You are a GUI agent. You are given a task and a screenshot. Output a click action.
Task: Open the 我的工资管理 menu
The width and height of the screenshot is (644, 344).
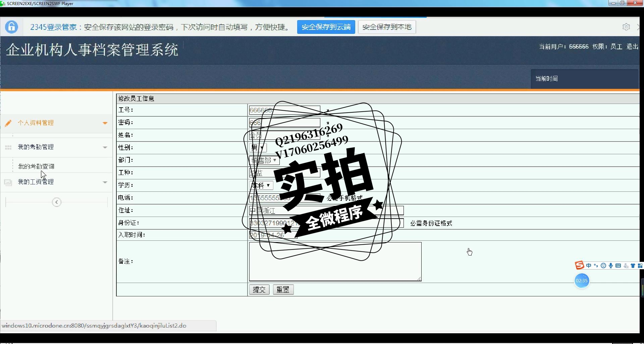coord(56,182)
